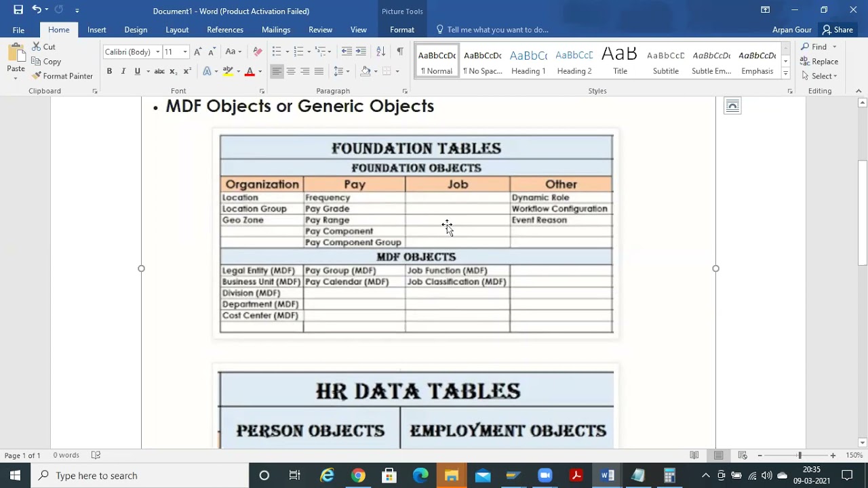868x488 pixels.
Task: Click the Paste button
Action: (x=16, y=58)
